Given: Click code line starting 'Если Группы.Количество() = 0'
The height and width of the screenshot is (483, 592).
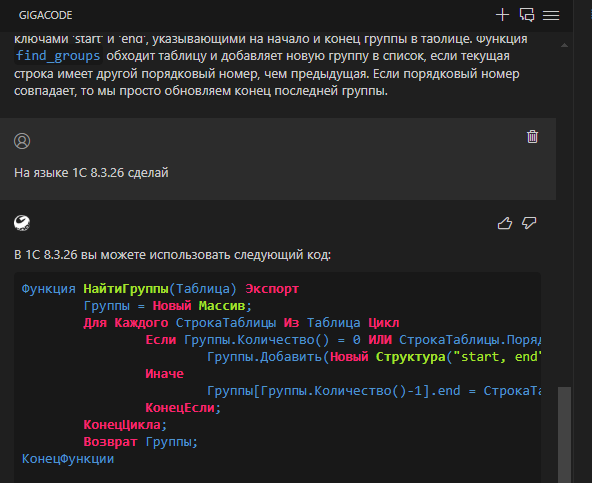Looking at the screenshot, I should tap(343, 340).
